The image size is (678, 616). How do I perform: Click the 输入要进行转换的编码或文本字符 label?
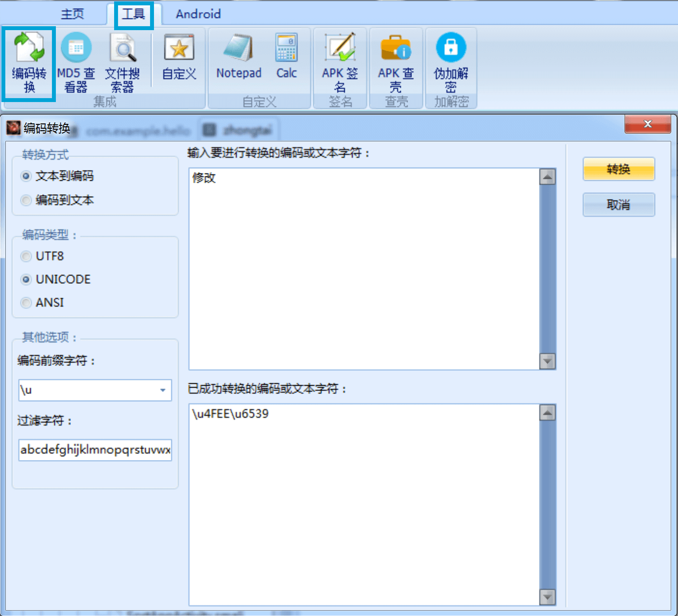tap(279, 153)
